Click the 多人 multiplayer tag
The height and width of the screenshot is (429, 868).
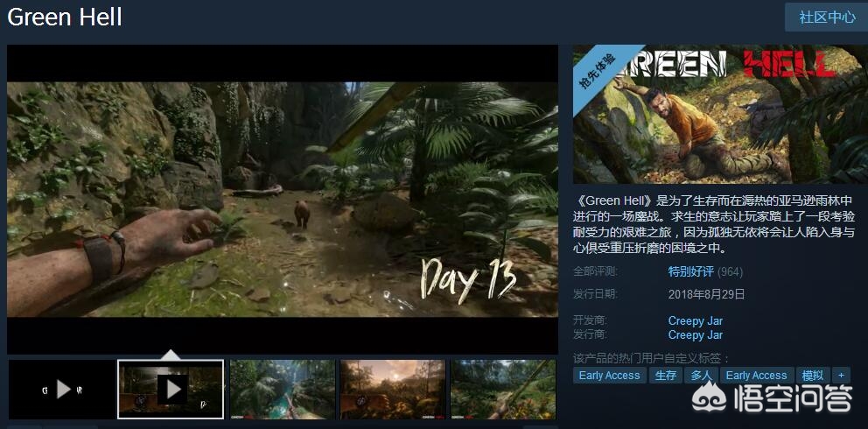701,375
